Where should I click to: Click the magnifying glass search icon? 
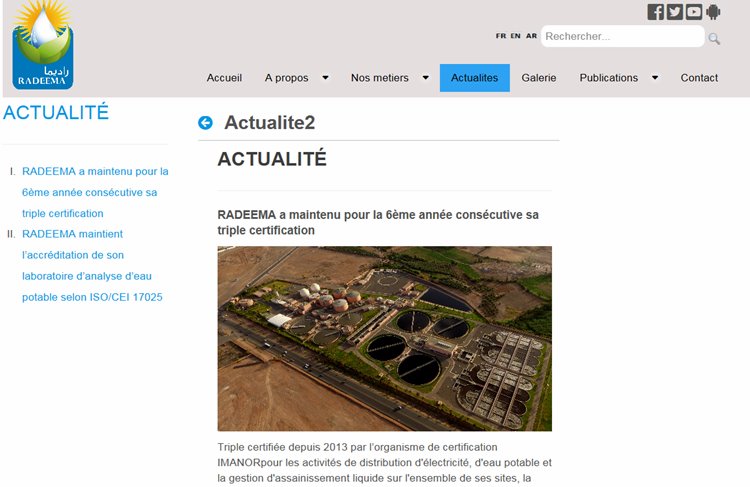714,39
